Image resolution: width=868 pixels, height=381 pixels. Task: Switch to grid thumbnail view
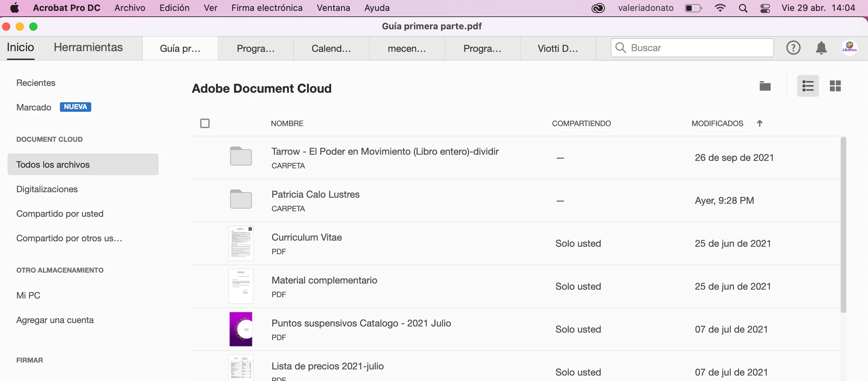835,86
